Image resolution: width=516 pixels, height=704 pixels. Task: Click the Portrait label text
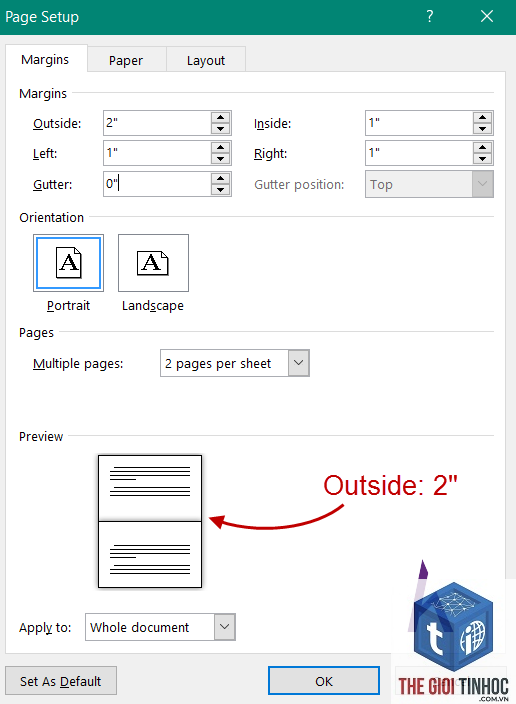pyautogui.click(x=68, y=306)
